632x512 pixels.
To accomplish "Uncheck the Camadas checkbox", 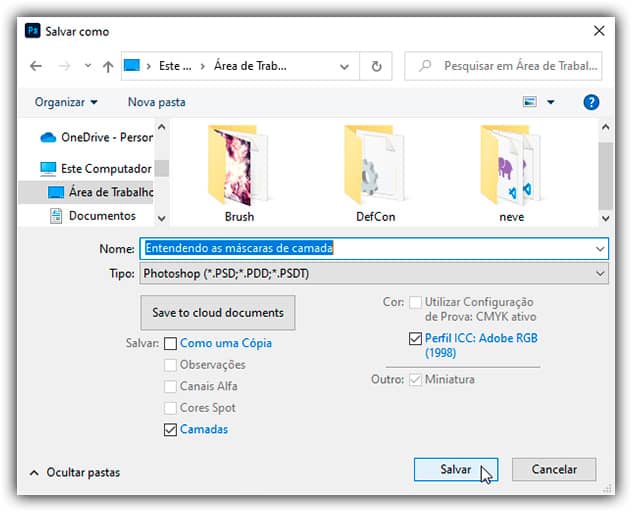I will click(170, 430).
